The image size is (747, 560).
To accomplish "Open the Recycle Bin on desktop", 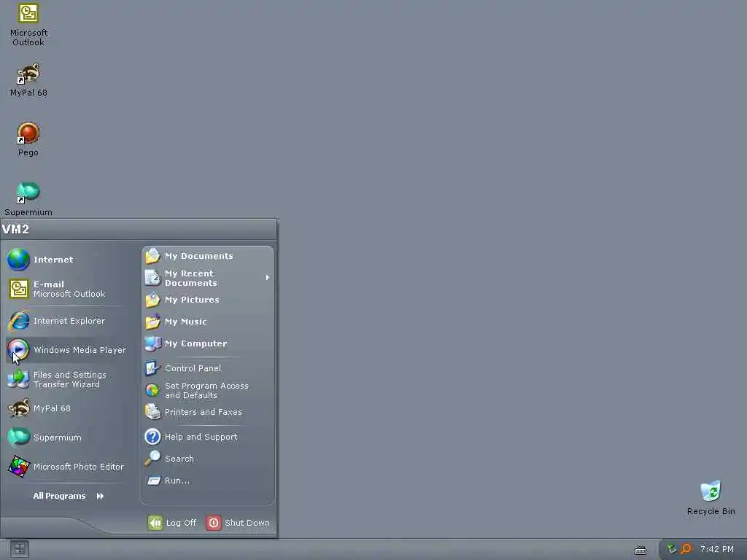I will click(711, 497).
